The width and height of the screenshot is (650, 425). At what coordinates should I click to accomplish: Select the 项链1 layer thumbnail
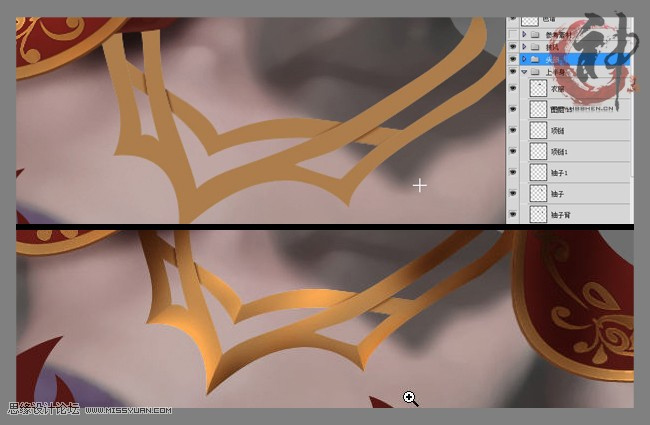538,151
